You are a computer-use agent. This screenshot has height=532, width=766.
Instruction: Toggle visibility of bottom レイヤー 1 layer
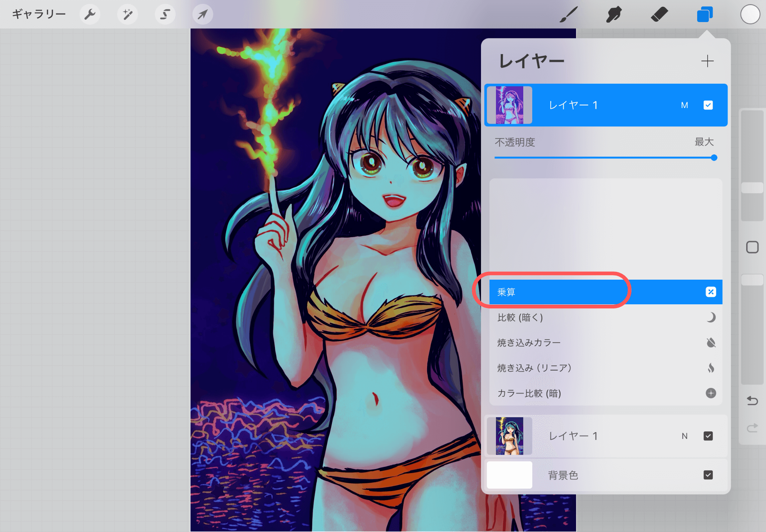[708, 436]
